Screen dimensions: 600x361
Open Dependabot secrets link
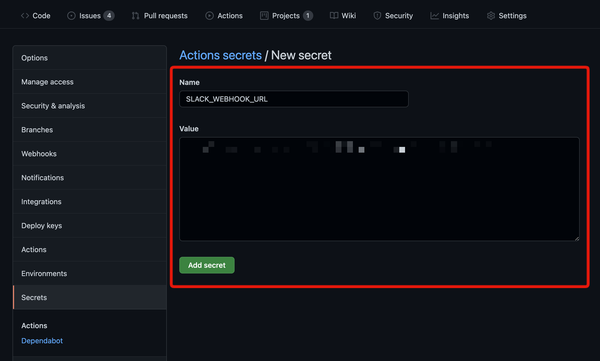42,341
